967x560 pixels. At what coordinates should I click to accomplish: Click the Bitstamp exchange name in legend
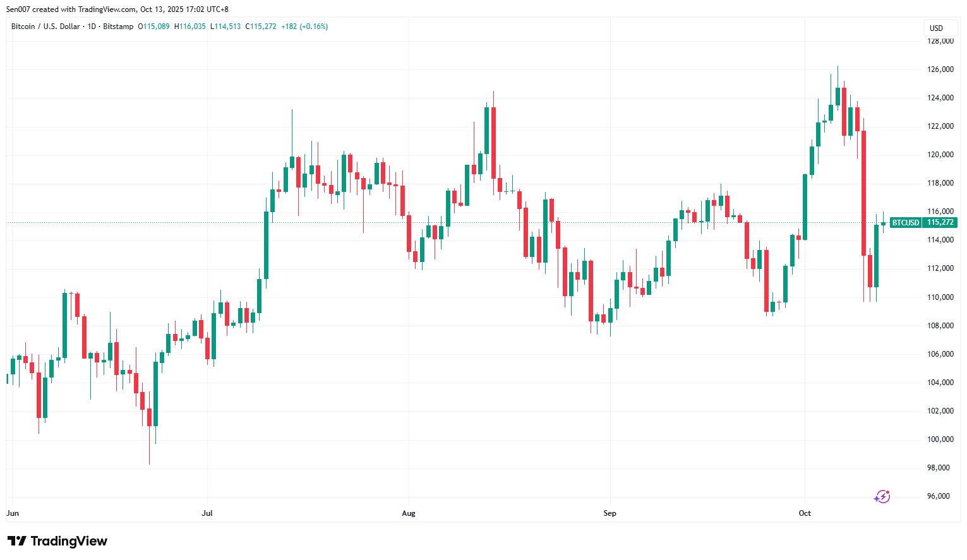[118, 27]
